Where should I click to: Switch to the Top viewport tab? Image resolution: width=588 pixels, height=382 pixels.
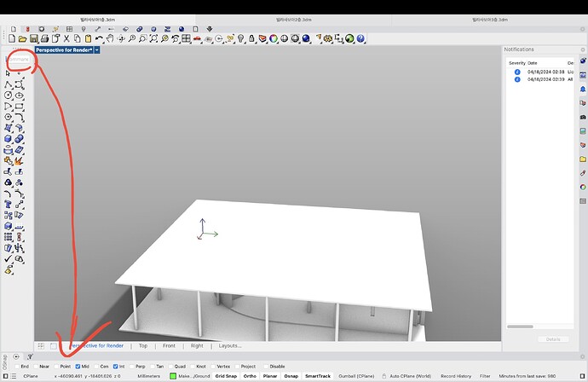143,345
